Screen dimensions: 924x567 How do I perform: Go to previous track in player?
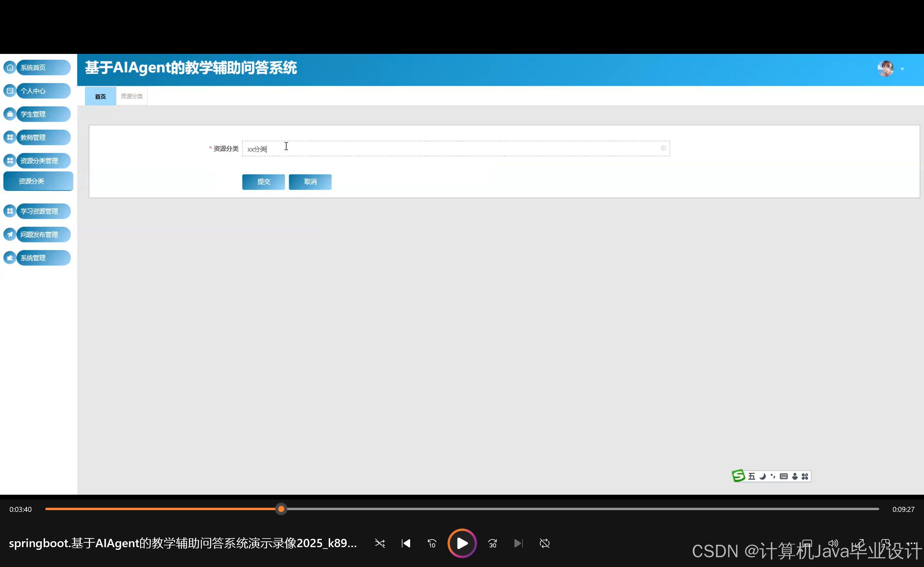[x=406, y=543]
